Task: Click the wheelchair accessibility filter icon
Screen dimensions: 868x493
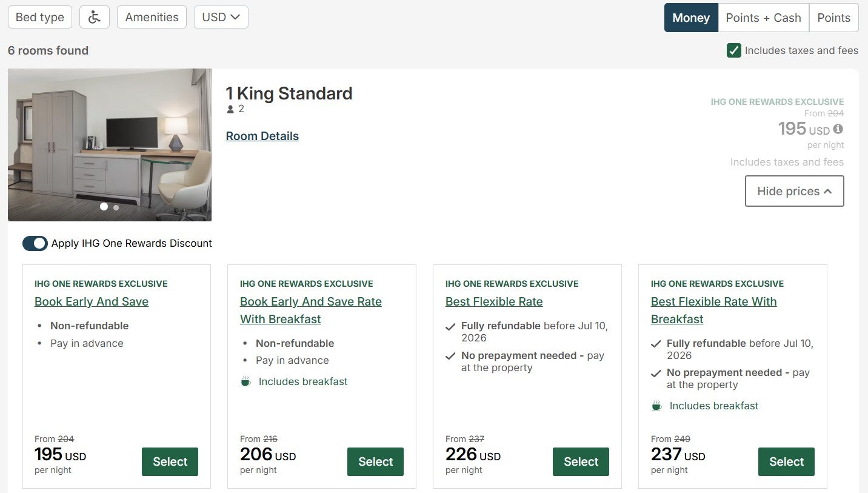Action: (94, 17)
